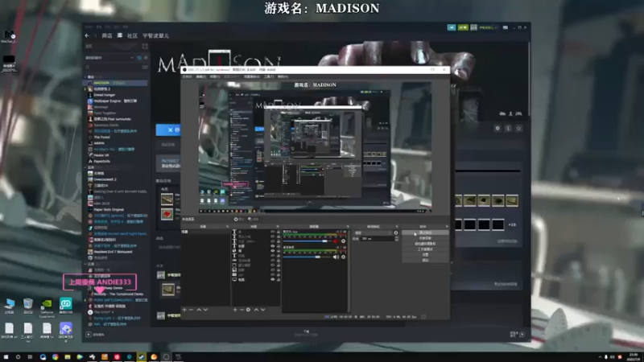Open the second menu in OBS menu bar
644x362 pixels.
pos(200,76)
